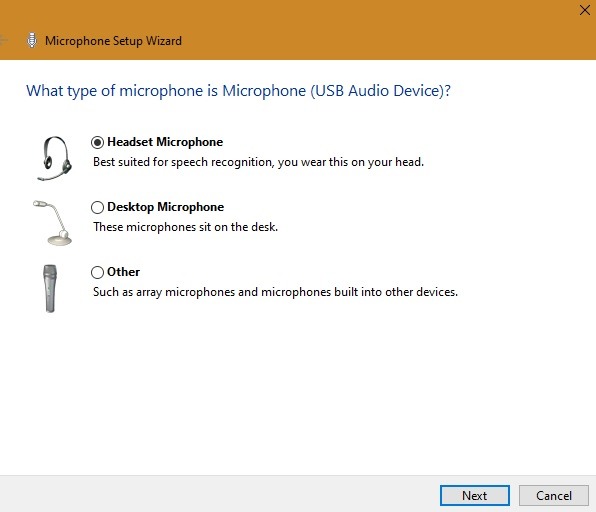
Task: Go back with the header arrow
Action: click(4, 40)
